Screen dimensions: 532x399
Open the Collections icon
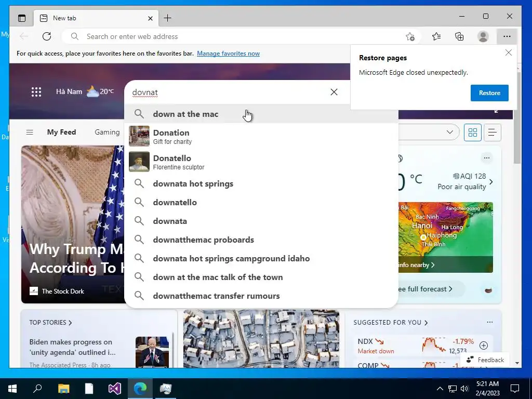(x=459, y=36)
